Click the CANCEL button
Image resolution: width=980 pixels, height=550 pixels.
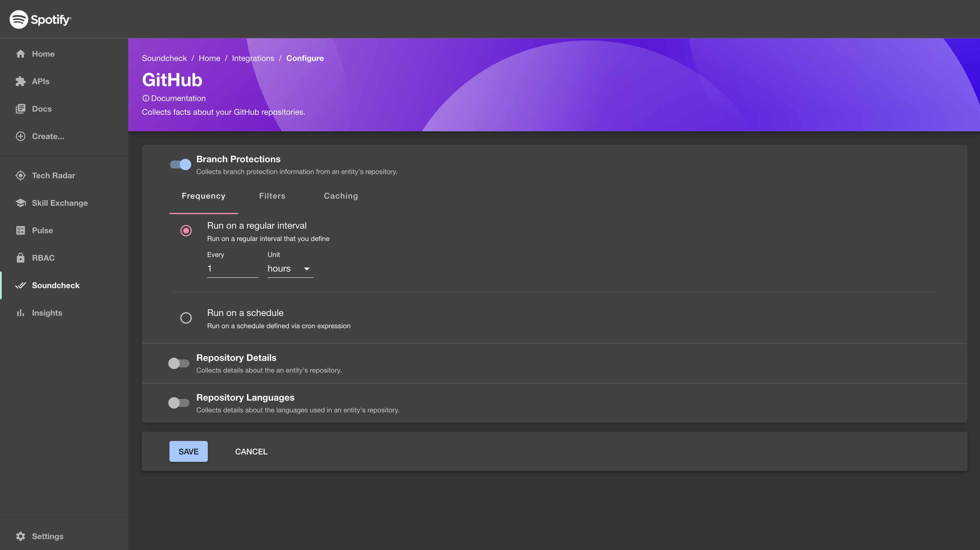(x=251, y=451)
